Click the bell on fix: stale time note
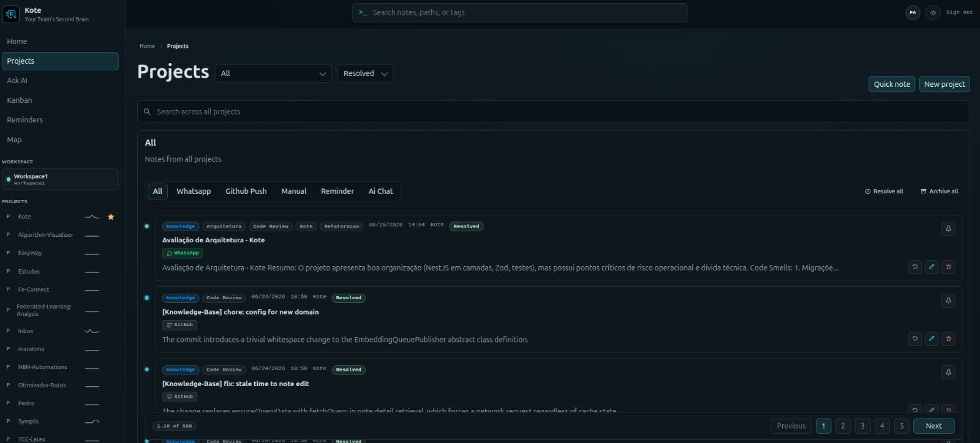This screenshot has width=980, height=443. 948,372
